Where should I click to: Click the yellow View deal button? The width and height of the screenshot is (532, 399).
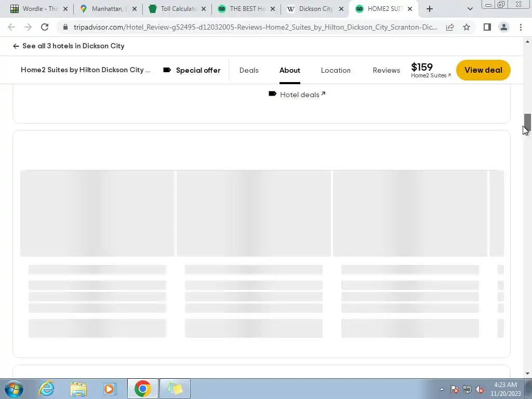(483, 70)
